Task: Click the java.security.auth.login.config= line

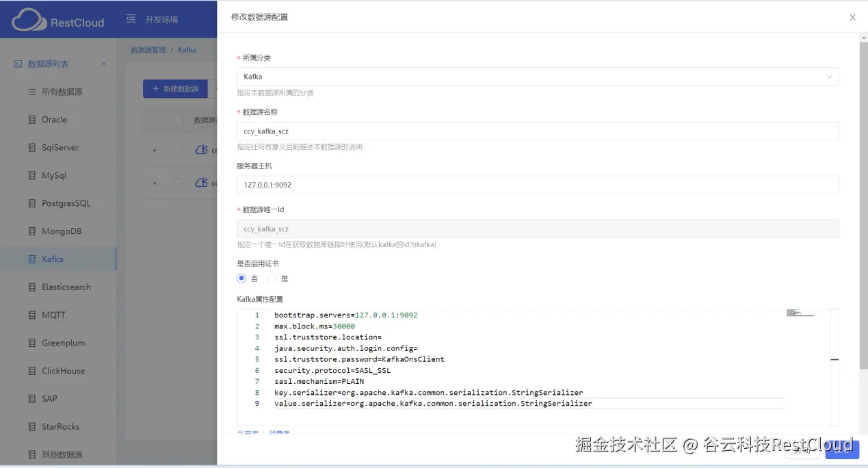Action: point(345,348)
